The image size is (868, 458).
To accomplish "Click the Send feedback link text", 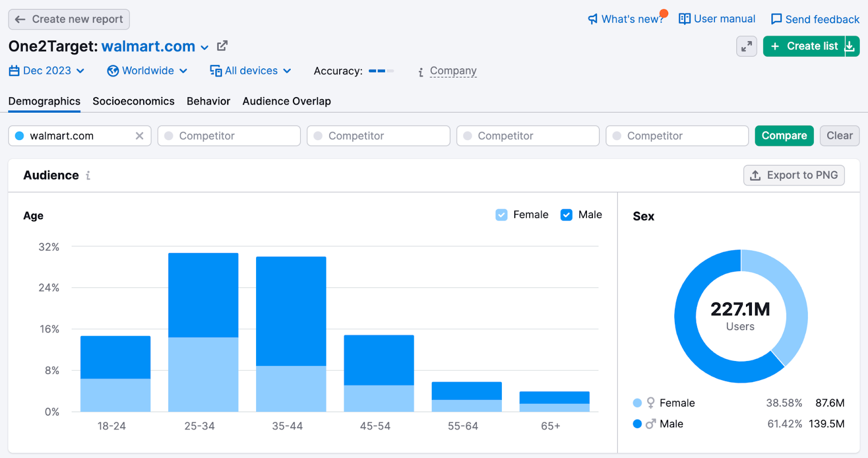I will coord(822,20).
